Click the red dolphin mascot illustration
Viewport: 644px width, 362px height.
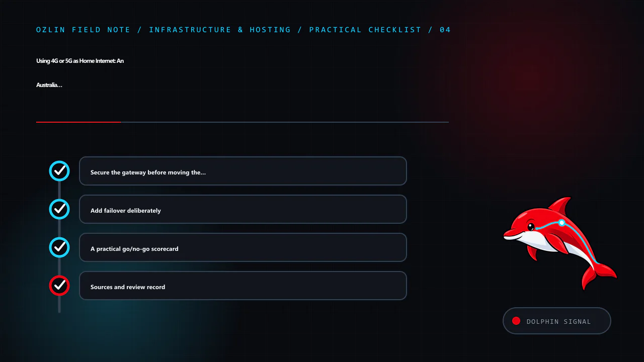(560, 243)
